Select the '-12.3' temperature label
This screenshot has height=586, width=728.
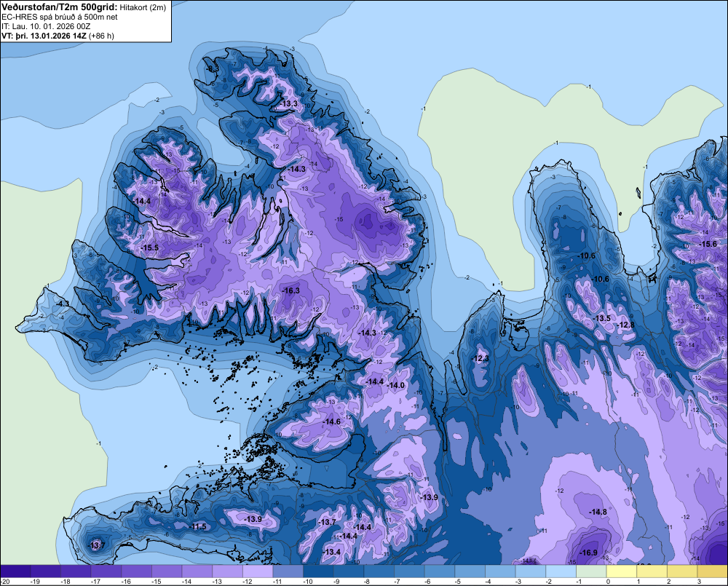coord(480,358)
